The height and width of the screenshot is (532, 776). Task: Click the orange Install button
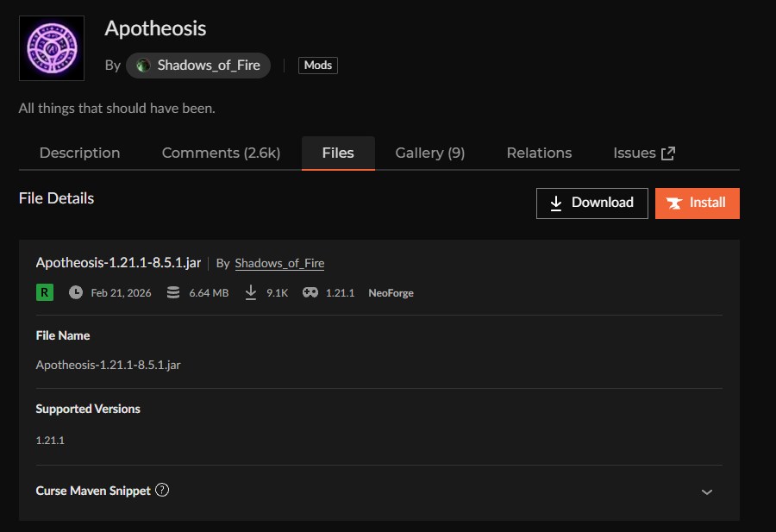point(697,203)
